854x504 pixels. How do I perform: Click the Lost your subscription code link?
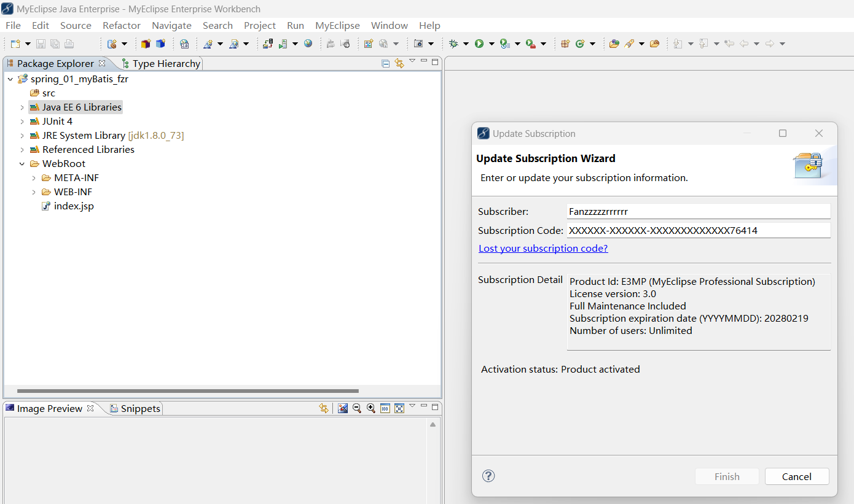click(543, 249)
